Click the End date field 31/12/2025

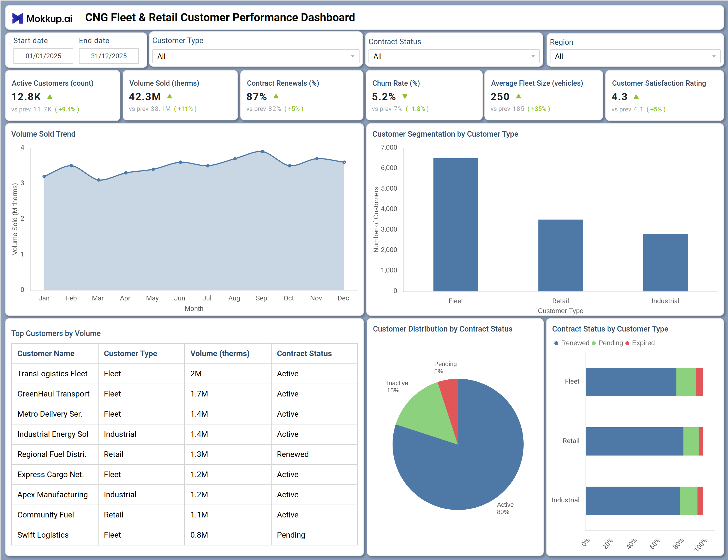(109, 56)
